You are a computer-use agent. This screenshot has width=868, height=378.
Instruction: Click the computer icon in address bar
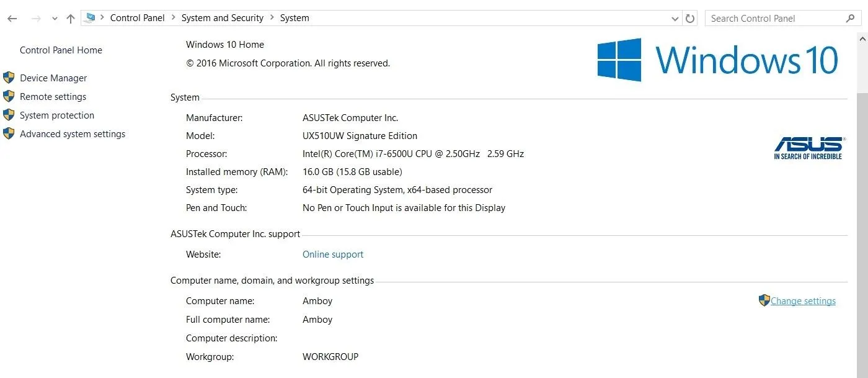pyautogui.click(x=90, y=18)
